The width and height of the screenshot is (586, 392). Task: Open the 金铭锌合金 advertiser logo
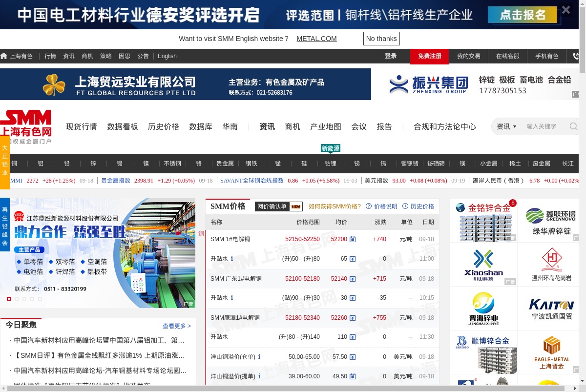(483, 221)
